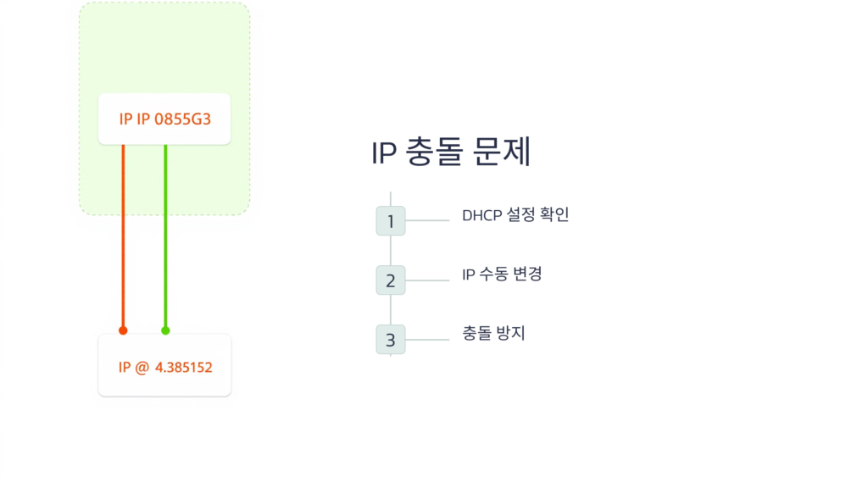868x488 pixels.
Task: Select the light green dashed container area
Action: [x=164, y=51]
